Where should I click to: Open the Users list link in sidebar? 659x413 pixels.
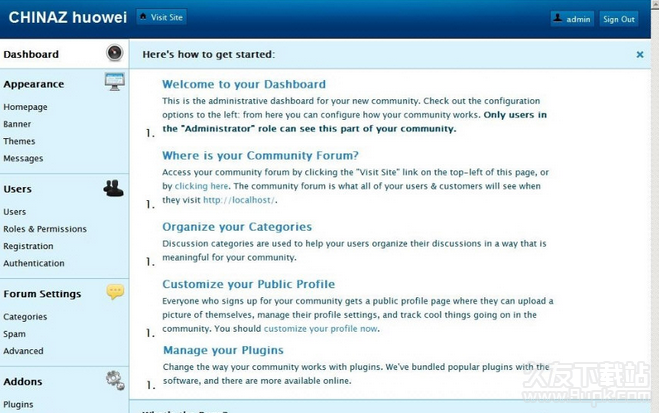coord(15,212)
